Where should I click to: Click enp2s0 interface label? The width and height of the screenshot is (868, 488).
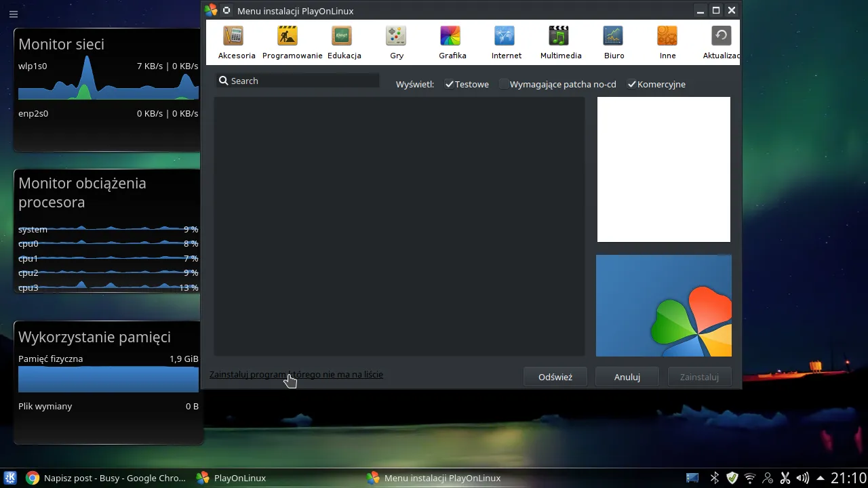pos(33,113)
